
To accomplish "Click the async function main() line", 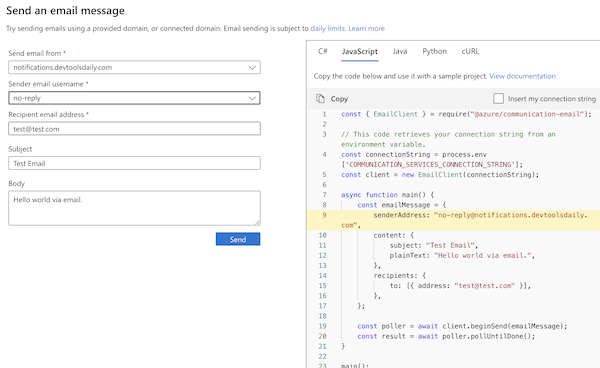I will point(388,195).
